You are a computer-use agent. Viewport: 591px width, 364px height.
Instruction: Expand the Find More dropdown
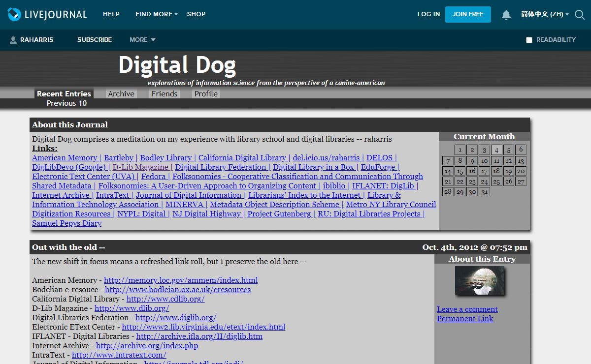point(157,14)
